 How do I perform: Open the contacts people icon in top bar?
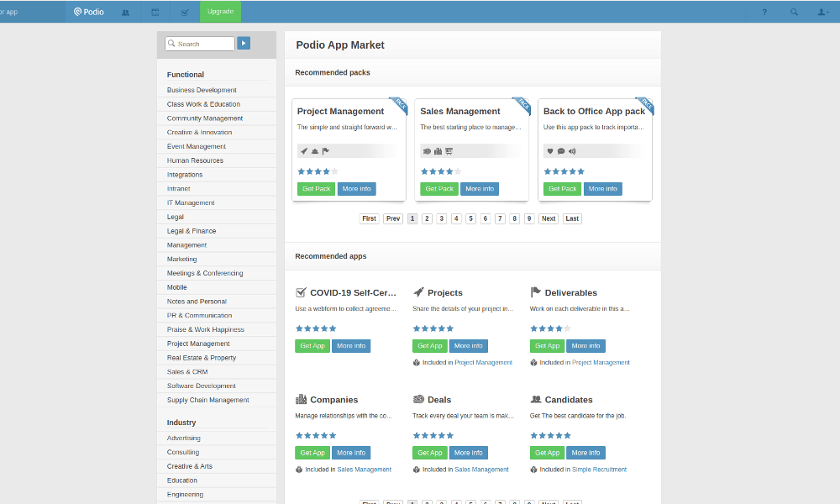125,13
